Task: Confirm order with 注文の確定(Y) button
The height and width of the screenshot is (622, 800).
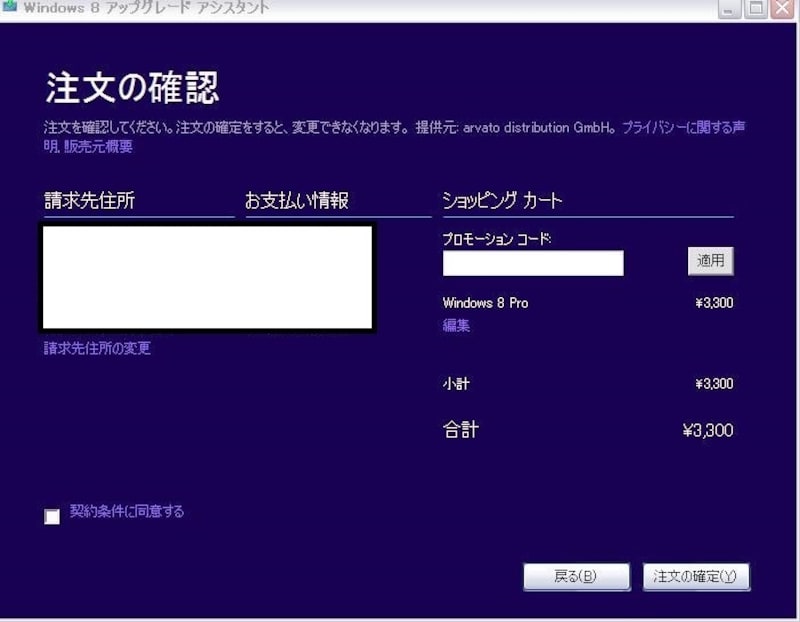Action: 695,577
